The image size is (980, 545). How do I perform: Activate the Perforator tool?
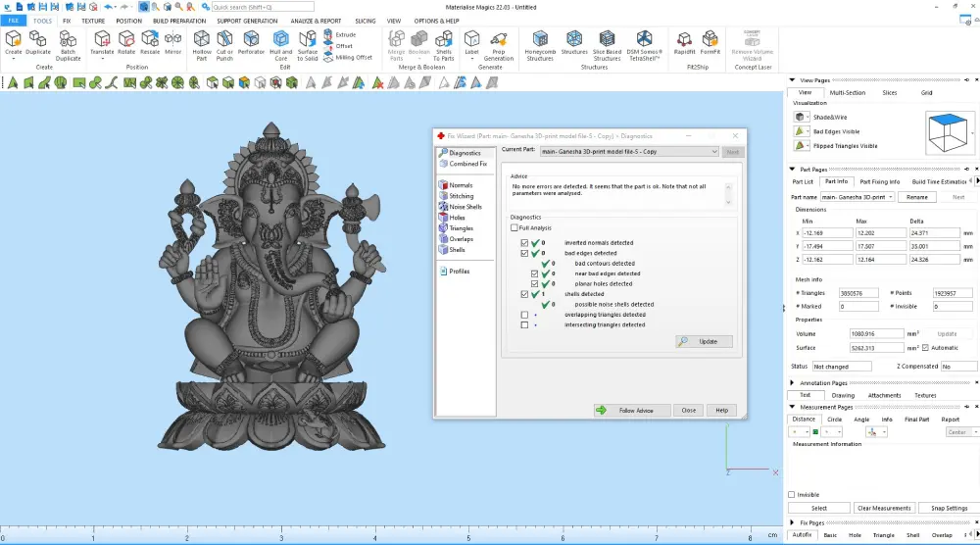(x=251, y=42)
